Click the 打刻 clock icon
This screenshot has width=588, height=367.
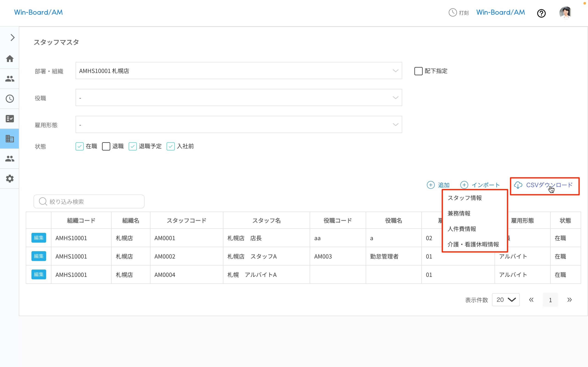pyautogui.click(x=452, y=13)
